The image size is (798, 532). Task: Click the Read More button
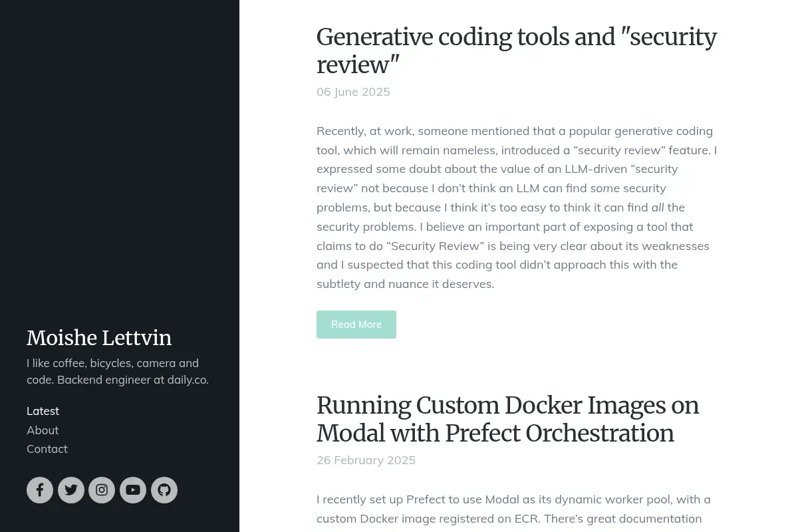tap(356, 325)
